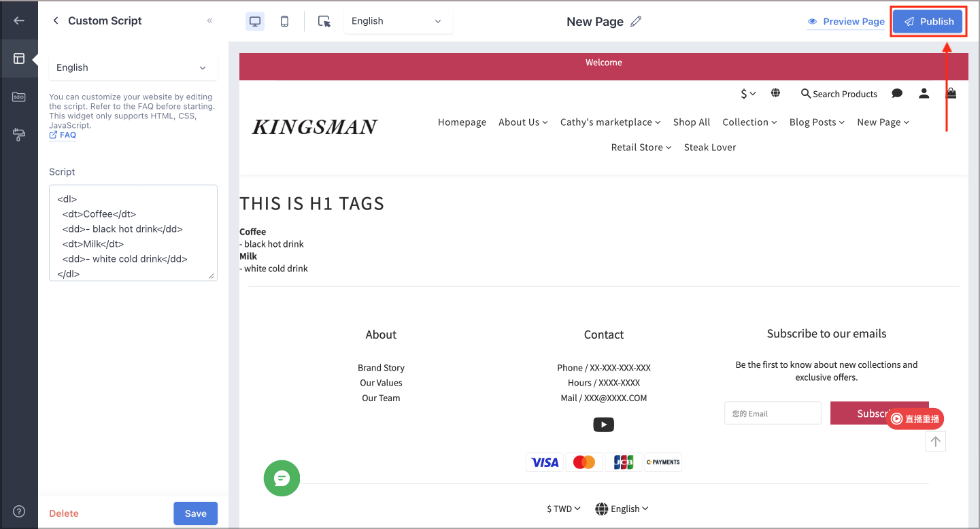Screen dimensions: 980x529
Task: Activate the element selector cursor icon
Action: coord(324,21)
